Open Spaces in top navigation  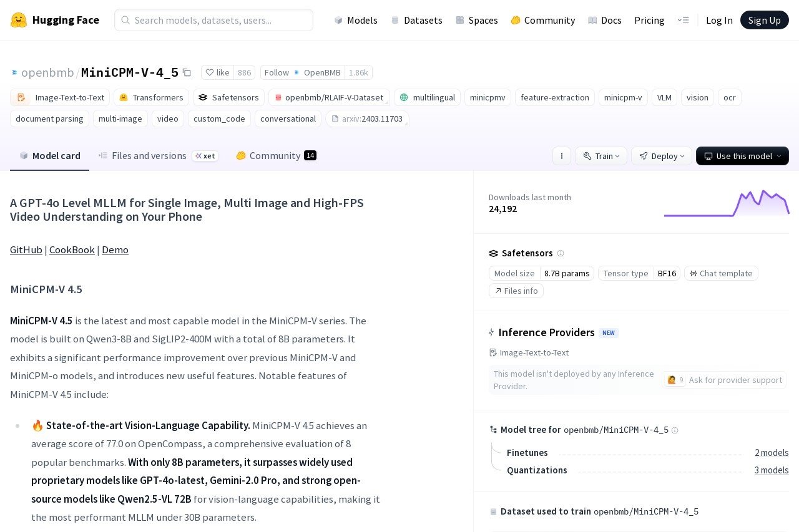(x=477, y=20)
